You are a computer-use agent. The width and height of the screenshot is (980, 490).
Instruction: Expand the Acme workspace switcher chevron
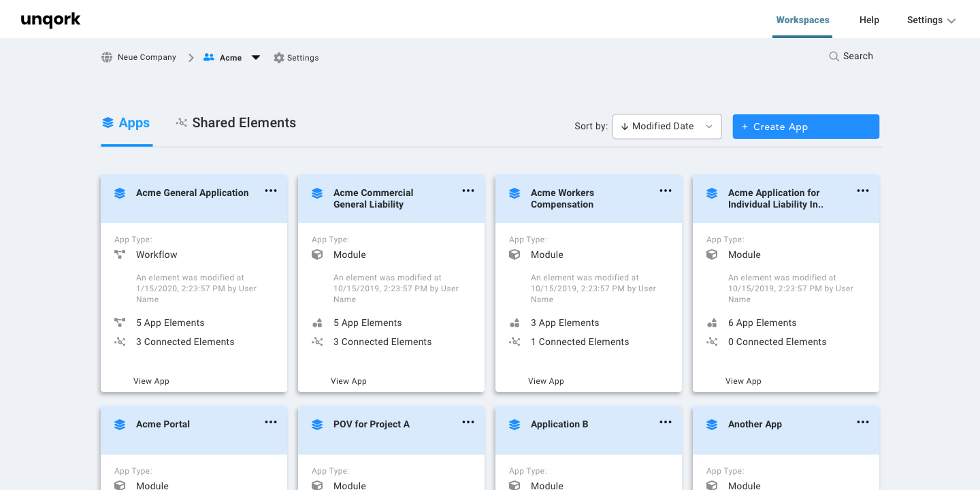click(255, 58)
